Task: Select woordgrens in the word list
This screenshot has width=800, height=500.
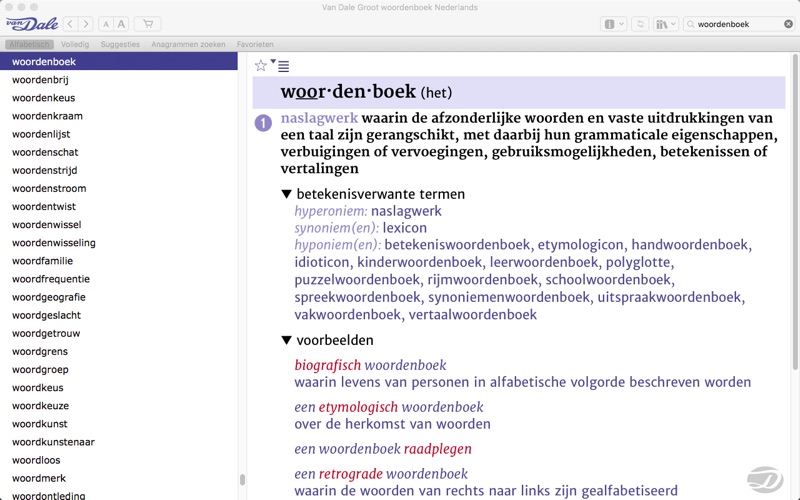Action: click(118, 351)
